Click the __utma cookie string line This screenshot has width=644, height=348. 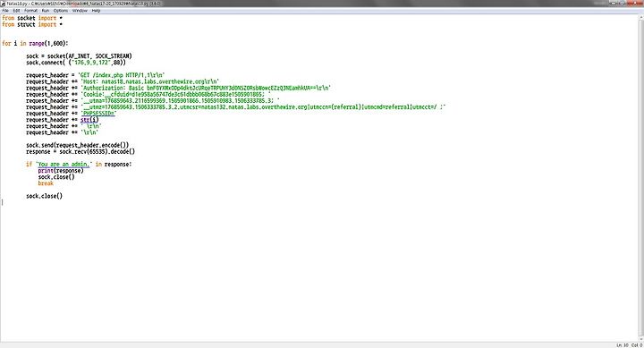tap(153, 101)
